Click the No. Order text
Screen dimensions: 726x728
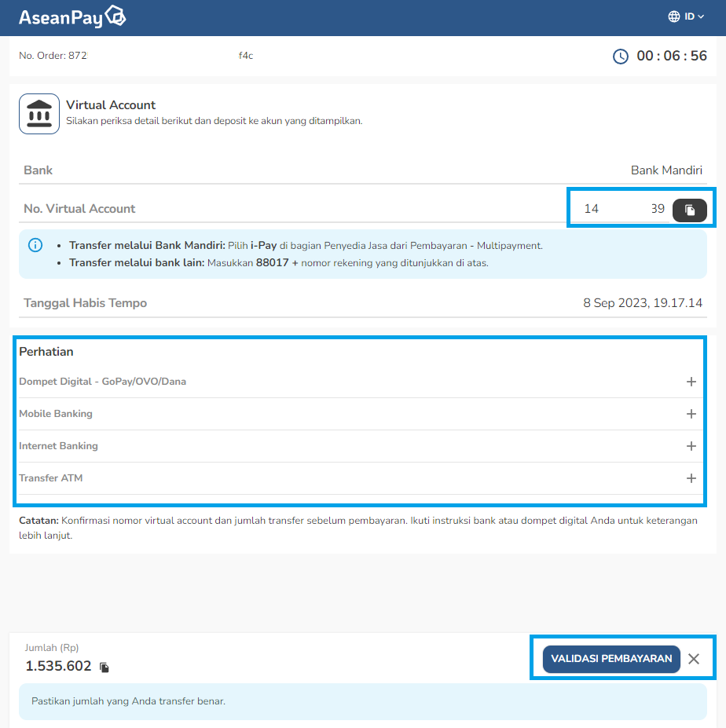[x=136, y=56]
